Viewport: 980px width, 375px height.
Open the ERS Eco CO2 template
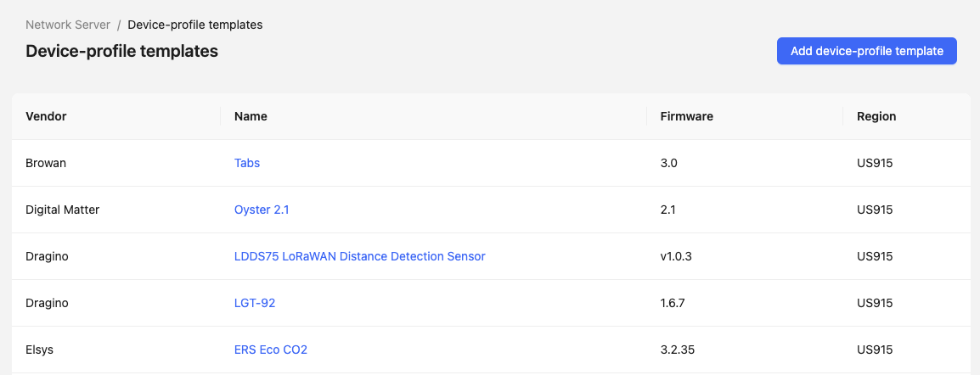tap(270, 350)
